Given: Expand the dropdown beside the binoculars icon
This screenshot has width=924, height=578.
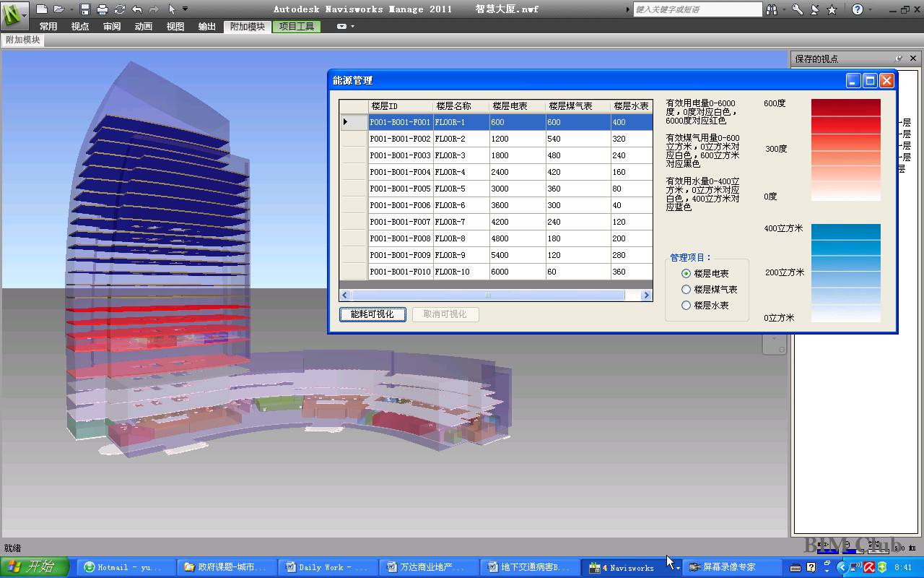Looking at the screenshot, I should 783,9.
